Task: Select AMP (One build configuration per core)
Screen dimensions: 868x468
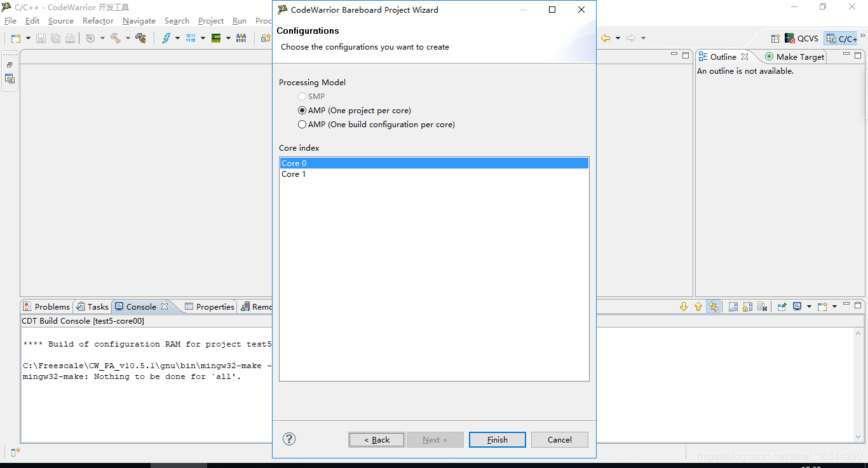Action: point(302,125)
